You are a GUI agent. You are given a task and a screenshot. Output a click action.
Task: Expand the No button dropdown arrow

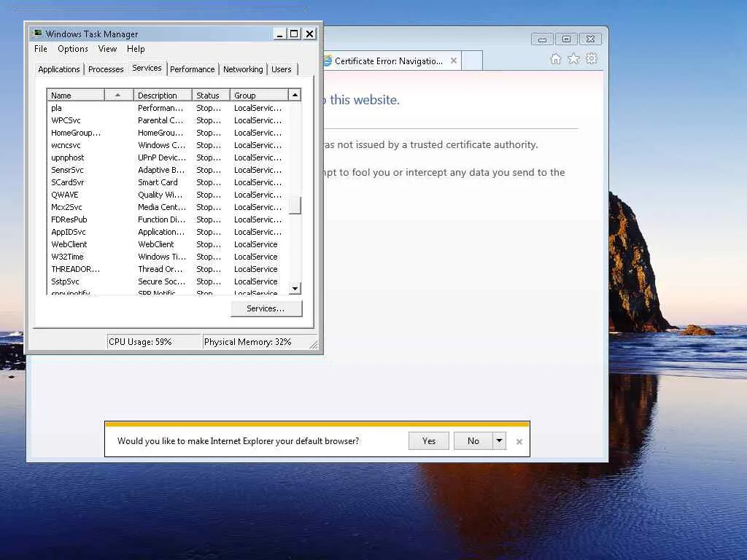[499, 440]
